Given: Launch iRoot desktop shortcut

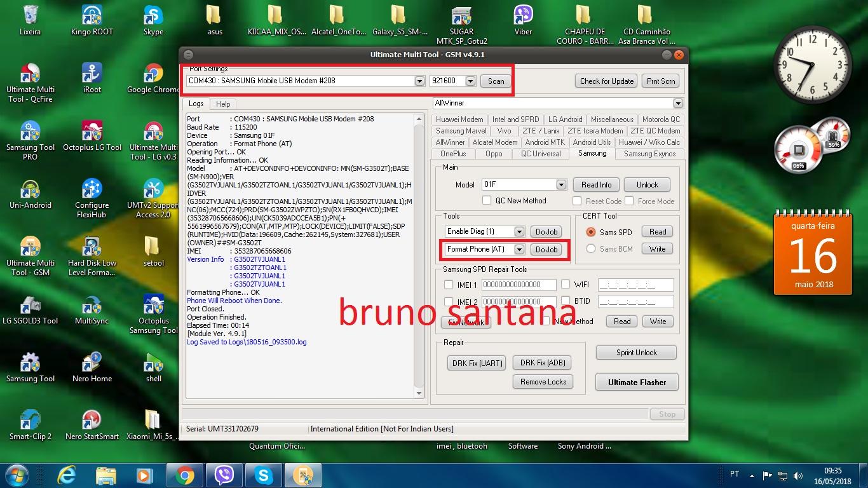Looking at the screenshot, I should click(92, 78).
